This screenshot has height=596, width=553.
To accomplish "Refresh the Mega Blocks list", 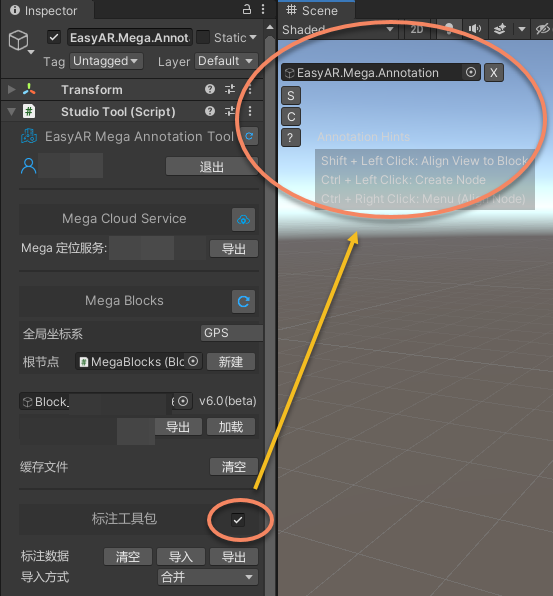I will 243,301.
